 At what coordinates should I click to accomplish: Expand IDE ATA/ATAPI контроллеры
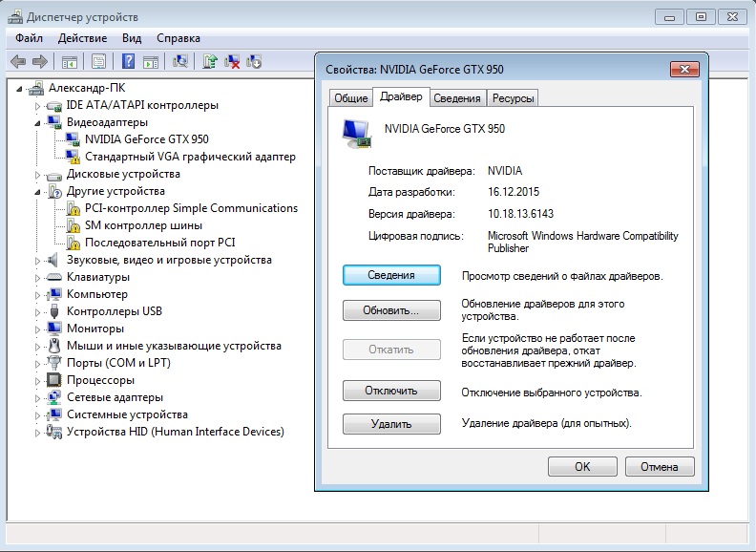coord(37,106)
